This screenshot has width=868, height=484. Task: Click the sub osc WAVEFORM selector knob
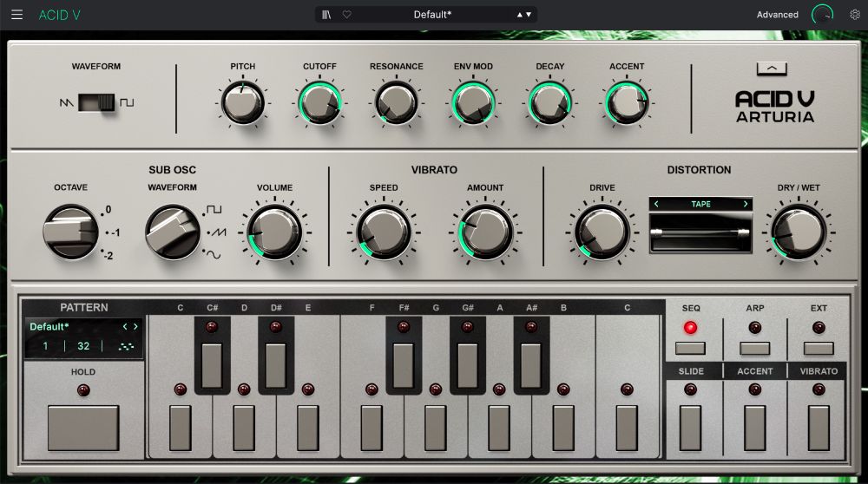click(172, 232)
